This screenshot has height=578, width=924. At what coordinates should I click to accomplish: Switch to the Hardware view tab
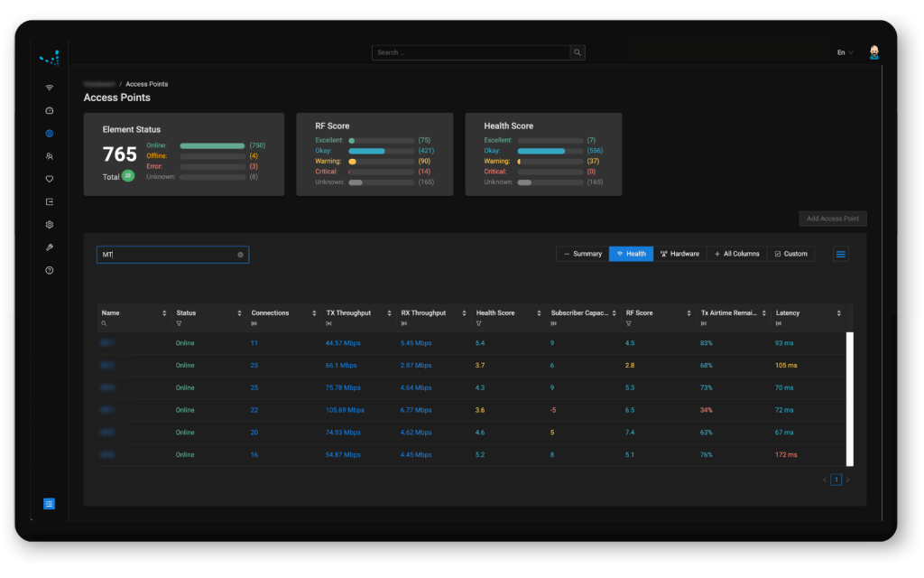tap(679, 254)
